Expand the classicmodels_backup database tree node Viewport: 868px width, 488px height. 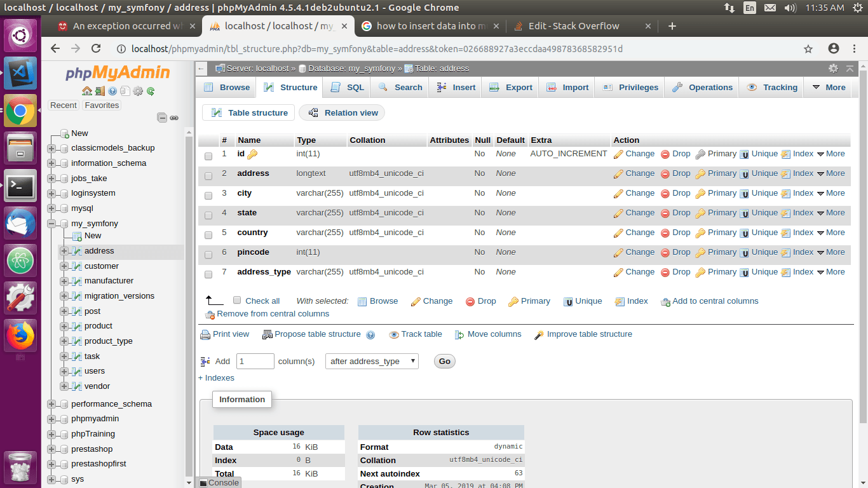point(51,148)
